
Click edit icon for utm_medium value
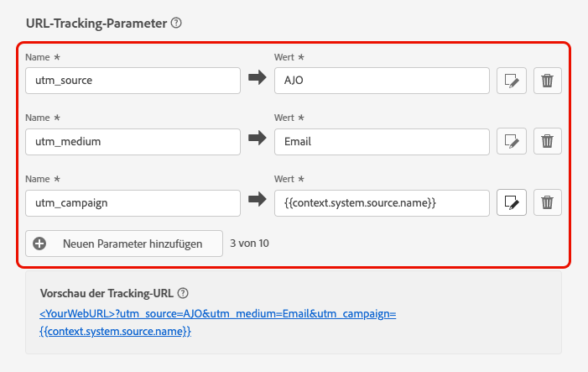[512, 141]
